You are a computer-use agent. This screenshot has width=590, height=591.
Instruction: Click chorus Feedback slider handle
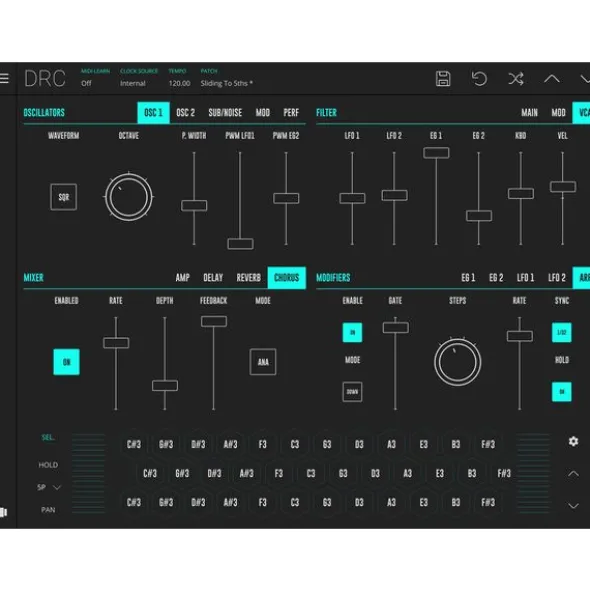click(x=214, y=321)
